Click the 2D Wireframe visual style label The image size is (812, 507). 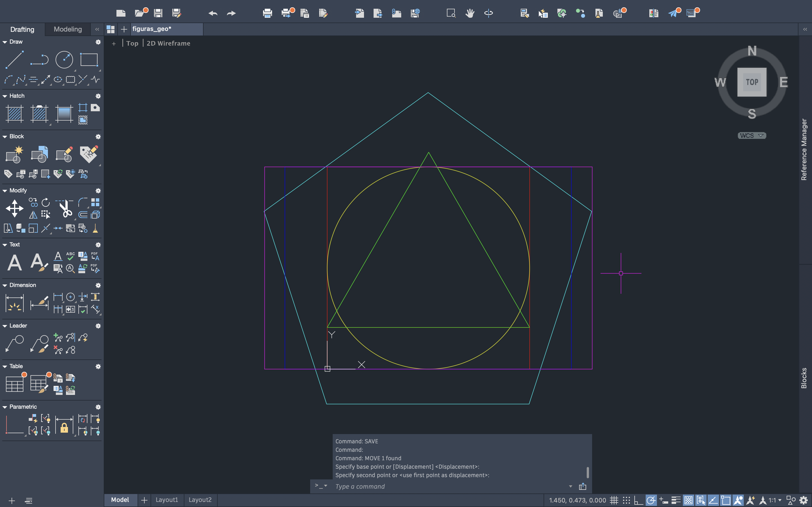168,43
